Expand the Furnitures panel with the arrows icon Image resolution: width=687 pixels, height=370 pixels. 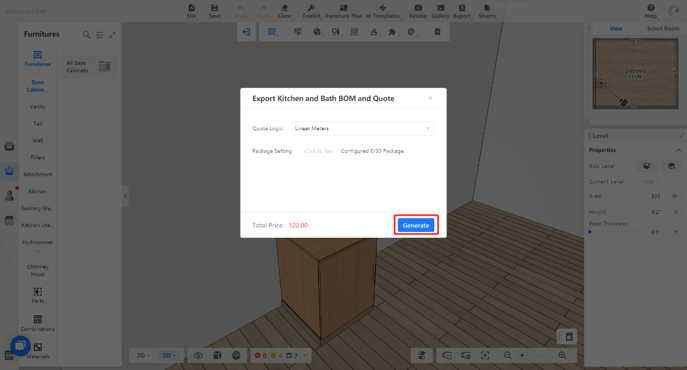tap(113, 35)
